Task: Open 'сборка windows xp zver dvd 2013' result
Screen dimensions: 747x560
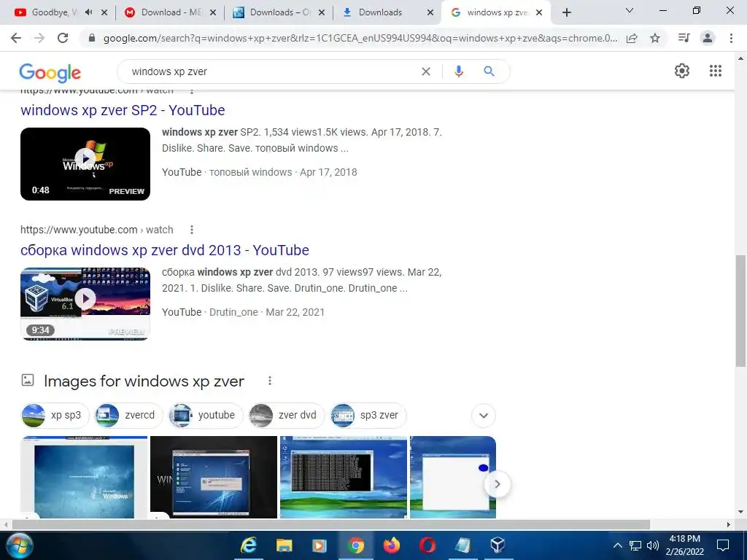Action: tap(165, 250)
